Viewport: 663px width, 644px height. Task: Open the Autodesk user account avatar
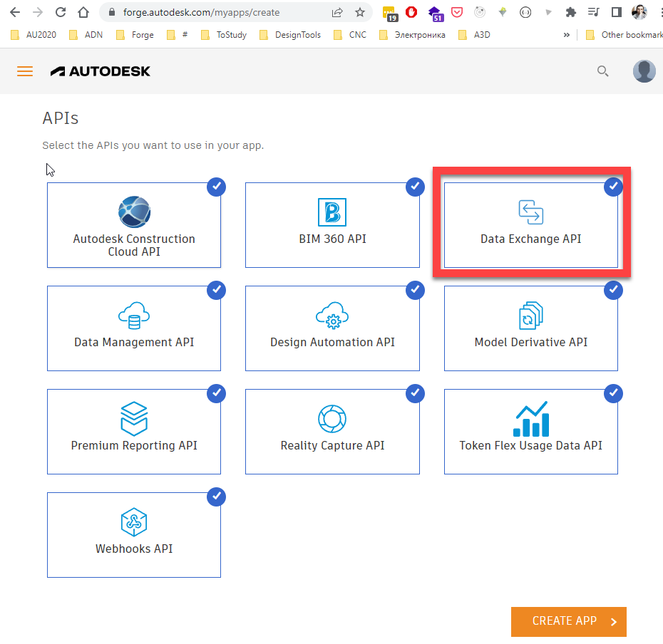click(644, 71)
